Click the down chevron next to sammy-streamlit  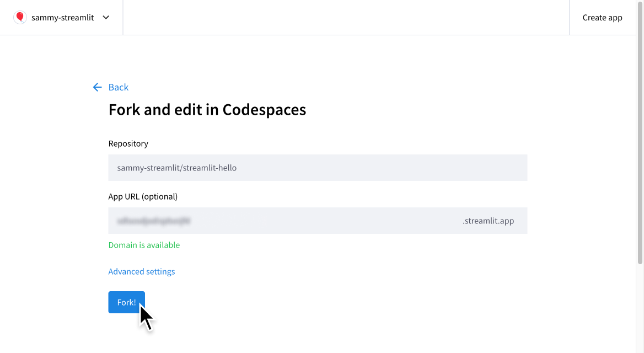click(x=105, y=17)
